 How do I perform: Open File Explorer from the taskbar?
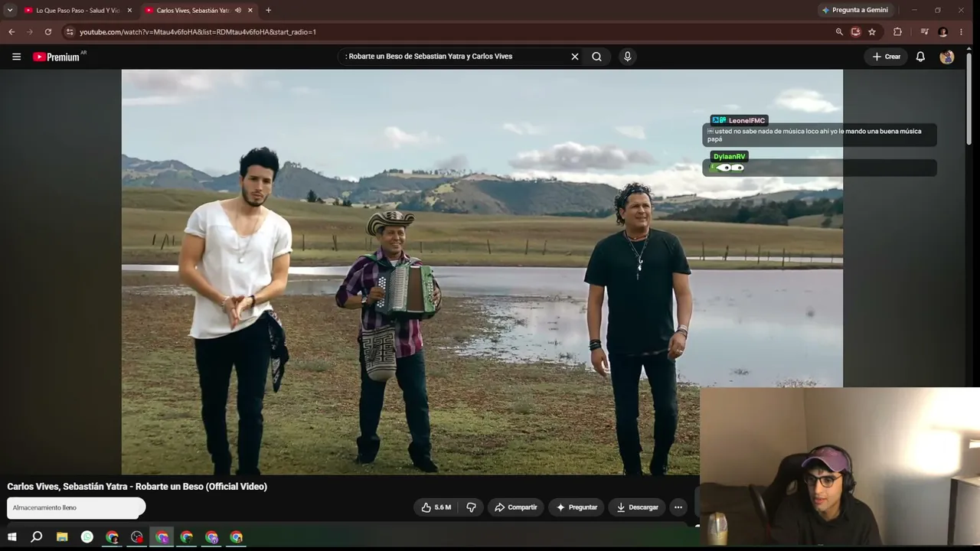pyautogui.click(x=62, y=537)
